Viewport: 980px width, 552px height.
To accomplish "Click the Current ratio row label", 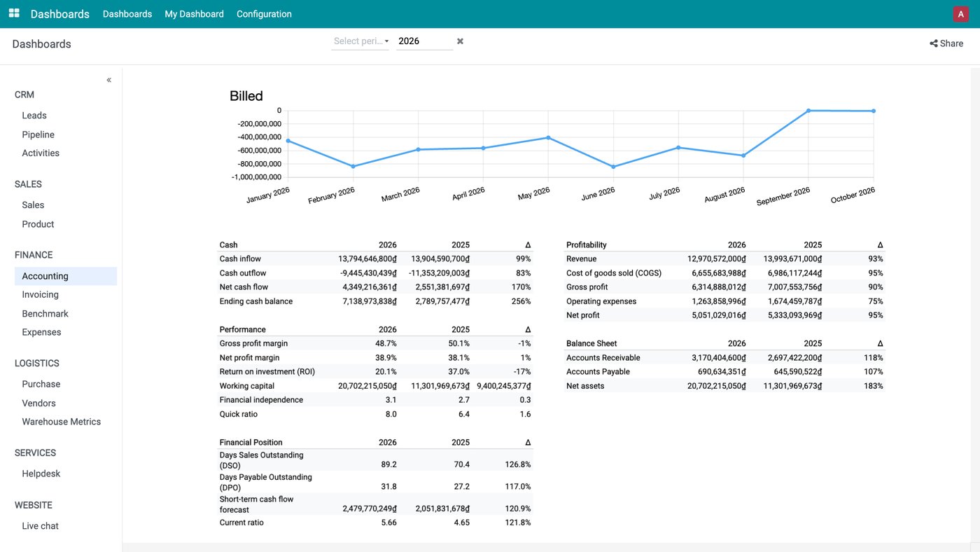I will (x=242, y=523).
